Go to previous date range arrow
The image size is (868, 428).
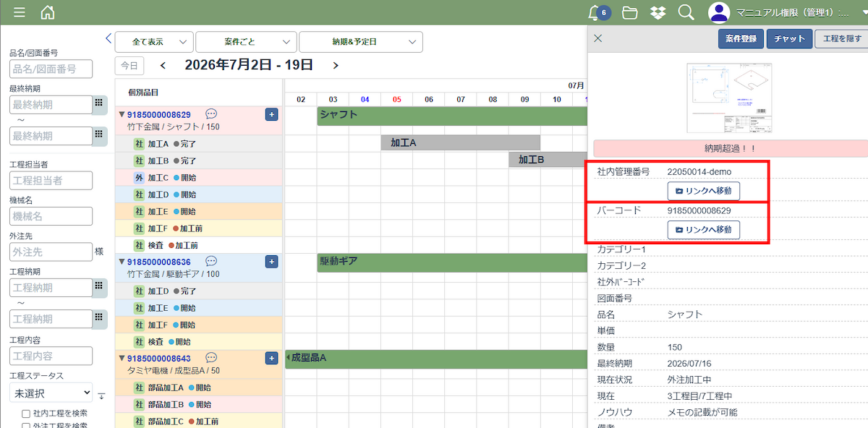(x=163, y=66)
